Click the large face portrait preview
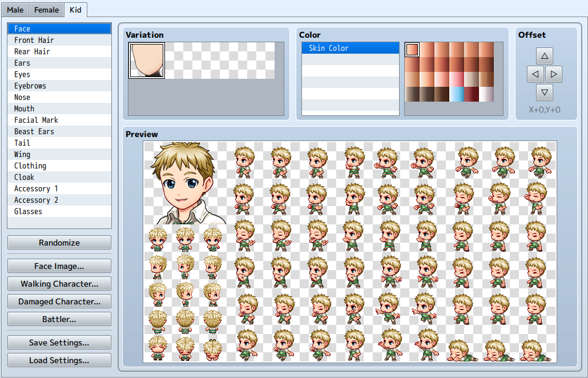 tap(186, 183)
